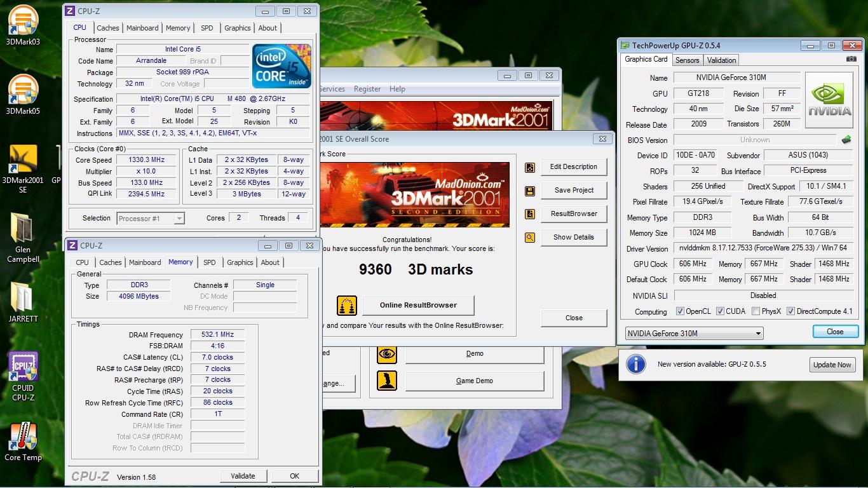Click the ResultBrowser button
The image size is (868, 488).
(574, 214)
